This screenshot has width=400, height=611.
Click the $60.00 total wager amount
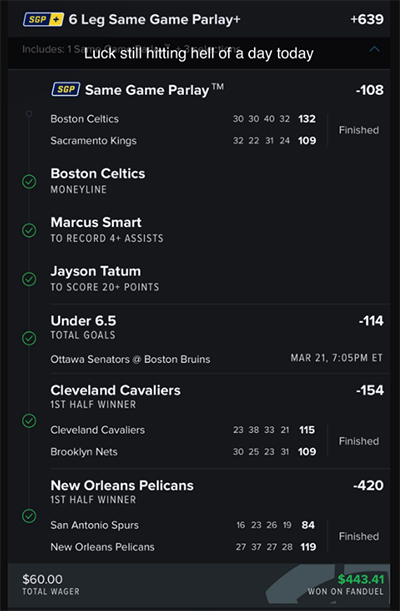tap(42, 579)
